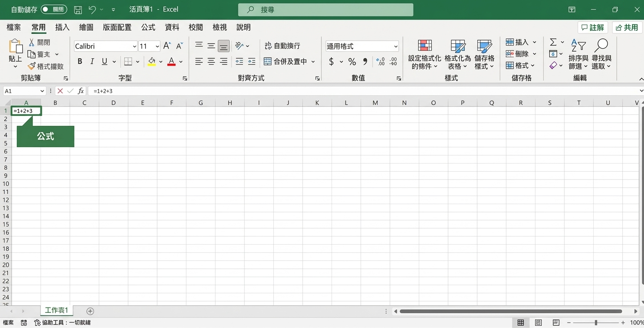Click the Format Painter brush

(x=32, y=66)
